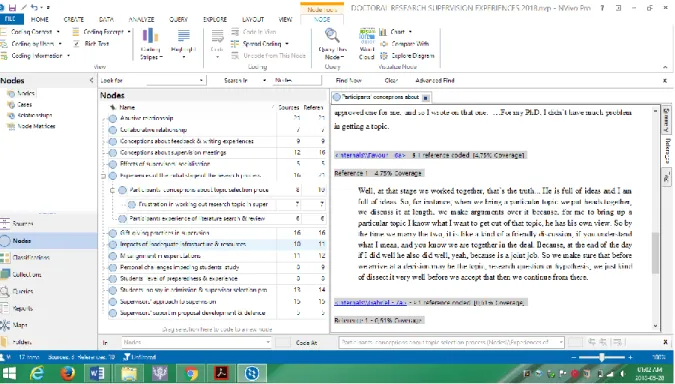Click the Chart icon
675x384 pixels.
point(383,32)
